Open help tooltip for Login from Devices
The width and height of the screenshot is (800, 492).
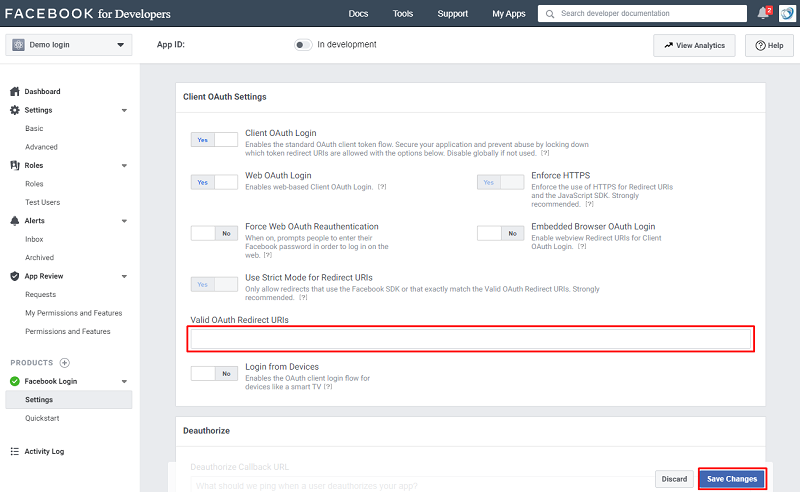click(328, 387)
